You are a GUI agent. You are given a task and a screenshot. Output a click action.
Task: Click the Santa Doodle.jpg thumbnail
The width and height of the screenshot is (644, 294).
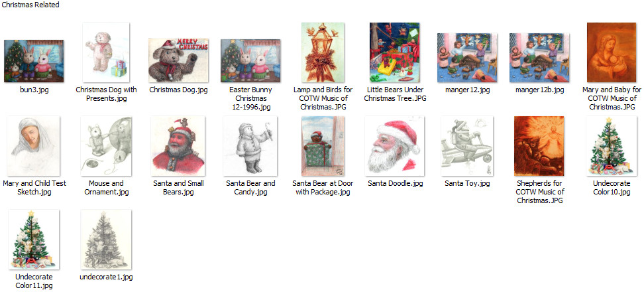click(x=395, y=146)
